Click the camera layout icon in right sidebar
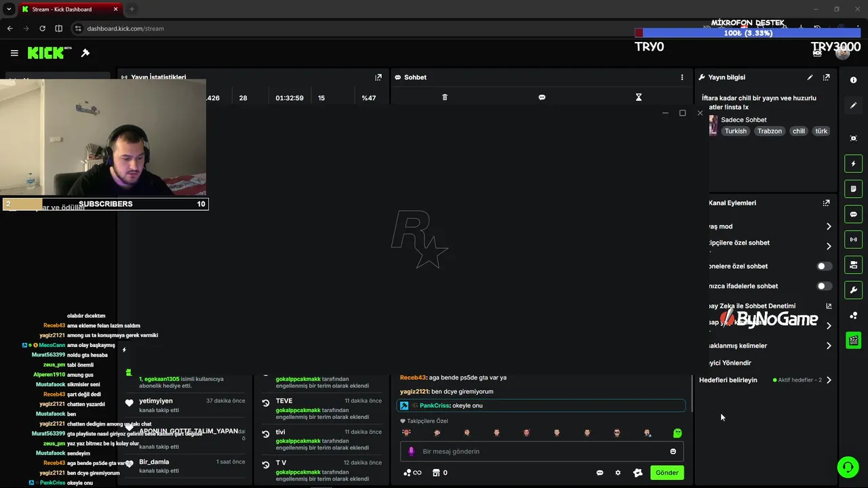 click(x=853, y=264)
